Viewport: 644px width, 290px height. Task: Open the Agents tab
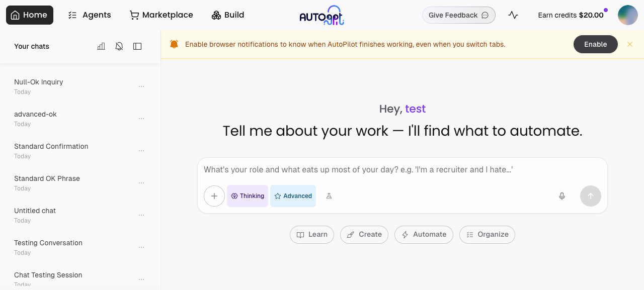coord(90,15)
